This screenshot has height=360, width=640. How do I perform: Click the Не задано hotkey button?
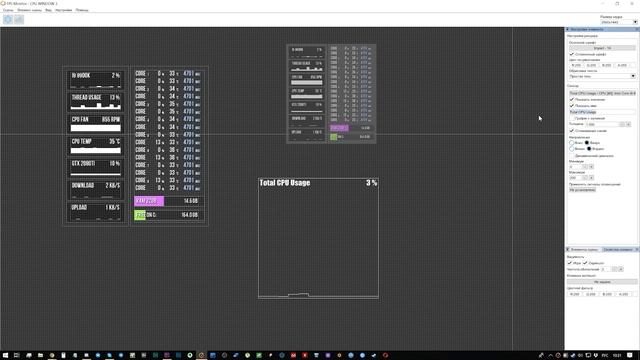(602, 282)
